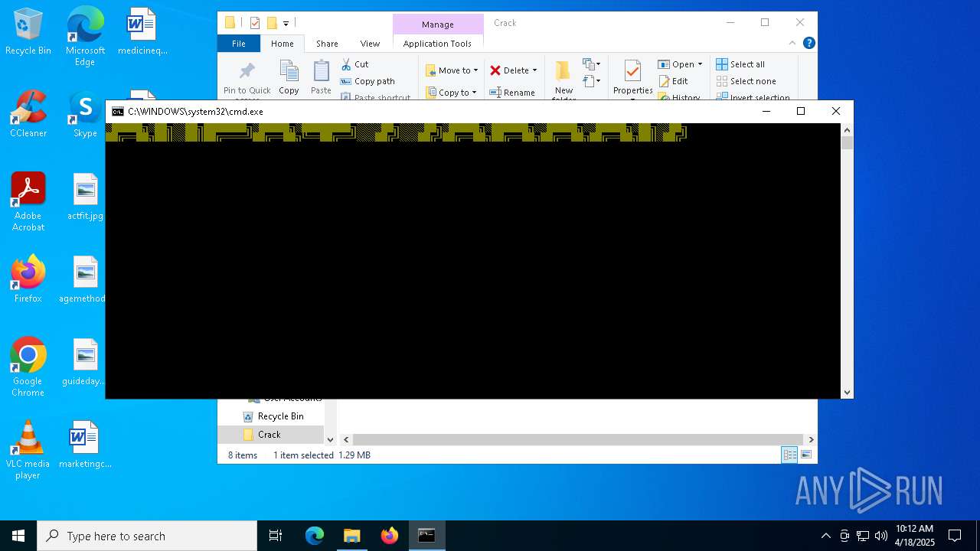Click Select none in Explorer ribbon

point(746,81)
